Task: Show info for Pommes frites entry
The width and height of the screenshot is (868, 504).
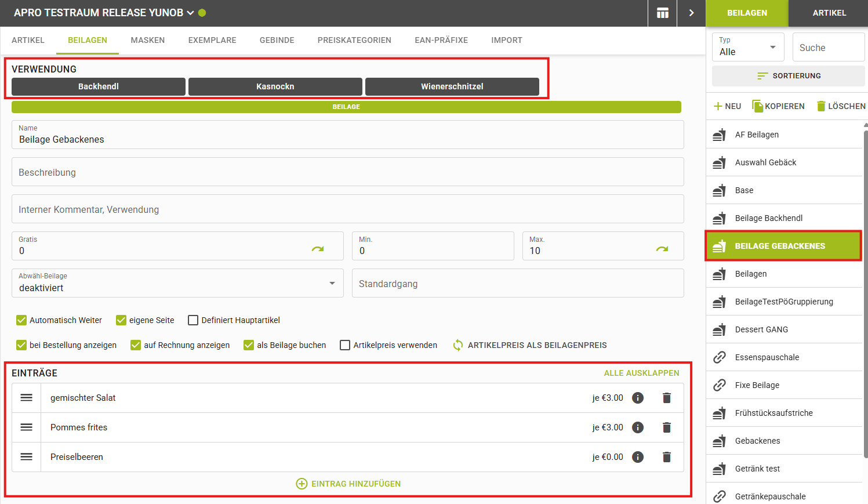Action: click(638, 427)
